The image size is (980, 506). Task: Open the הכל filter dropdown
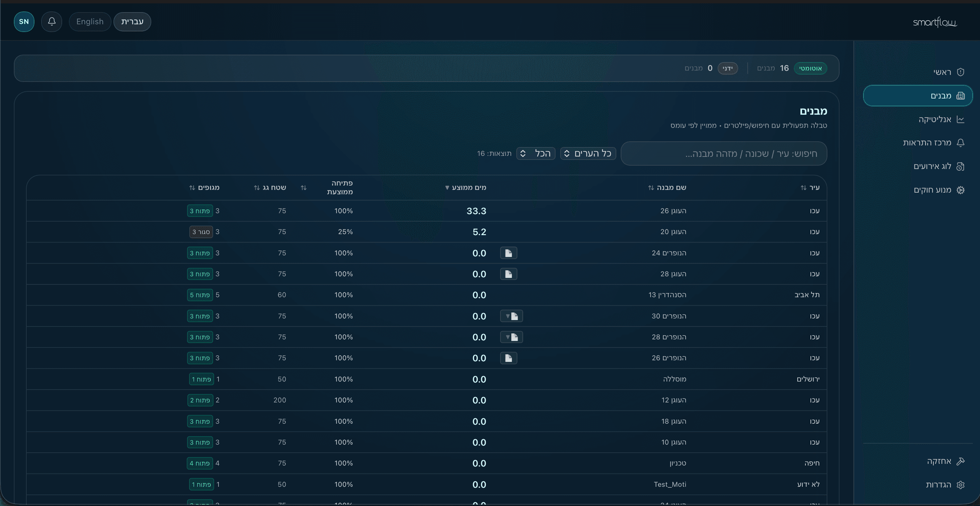[536, 153]
